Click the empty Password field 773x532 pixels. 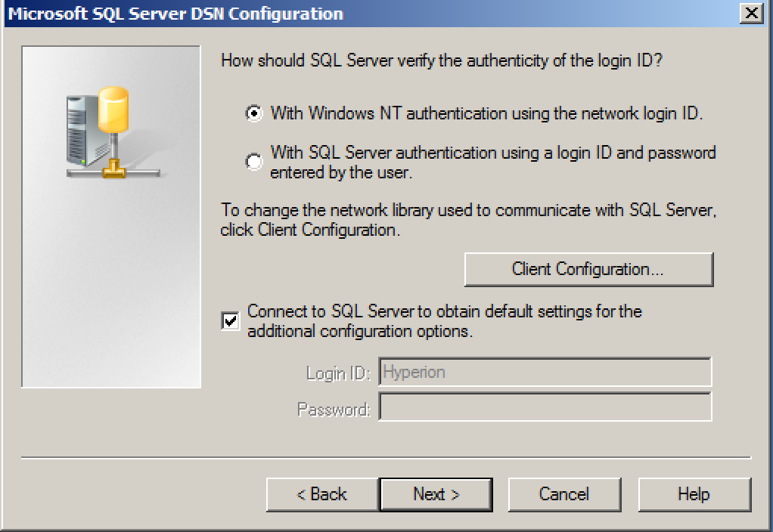[x=545, y=407]
